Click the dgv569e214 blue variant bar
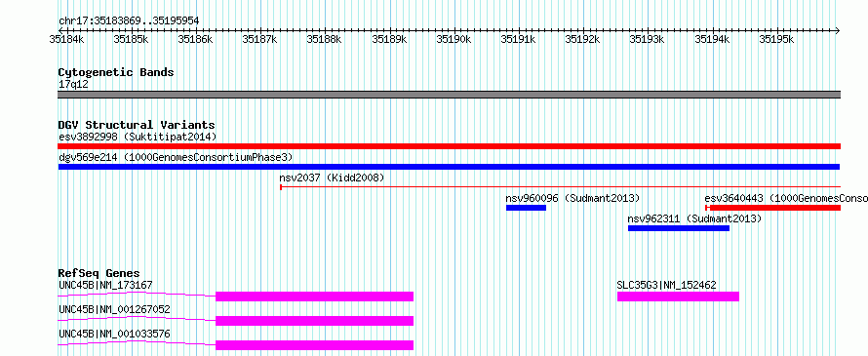This screenshot has height=356, width=868. [449, 167]
